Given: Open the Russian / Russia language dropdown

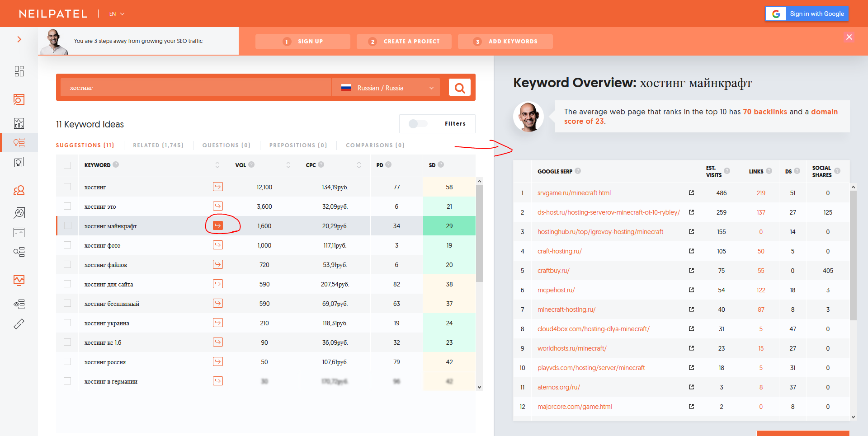Looking at the screenshot, I should point(387,88).
